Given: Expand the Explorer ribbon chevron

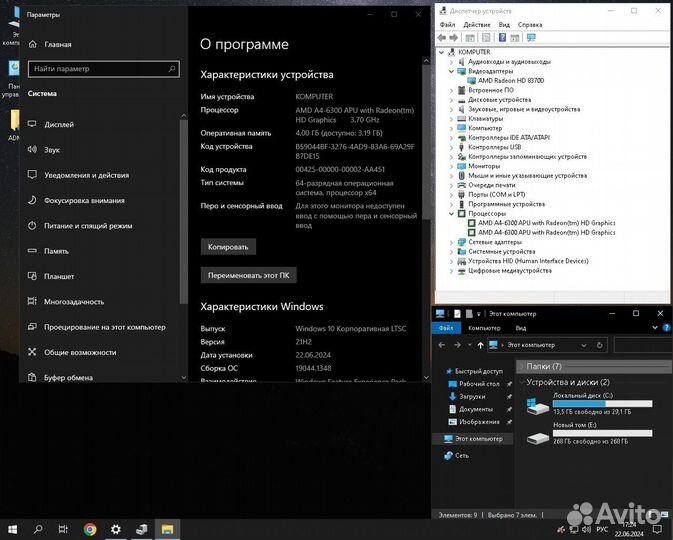Looking at the screenshot, I should [x=655, y=328].
